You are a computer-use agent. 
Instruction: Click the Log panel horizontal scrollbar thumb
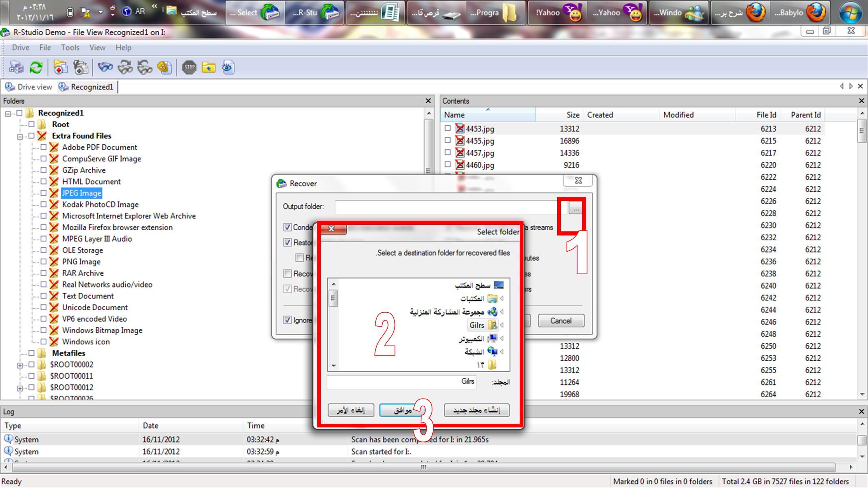(423, 467)
